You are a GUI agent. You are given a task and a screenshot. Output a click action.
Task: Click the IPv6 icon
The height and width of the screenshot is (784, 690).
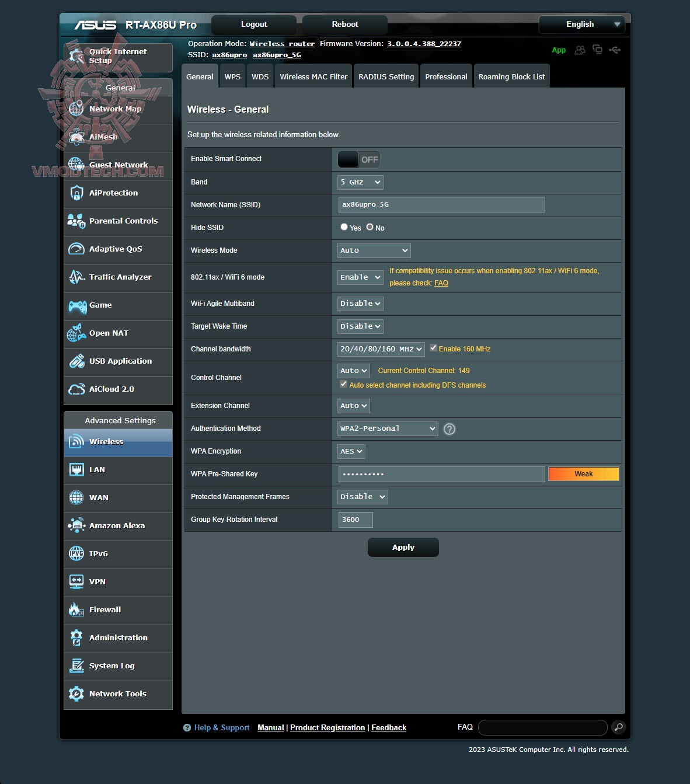tap(76, 554)
